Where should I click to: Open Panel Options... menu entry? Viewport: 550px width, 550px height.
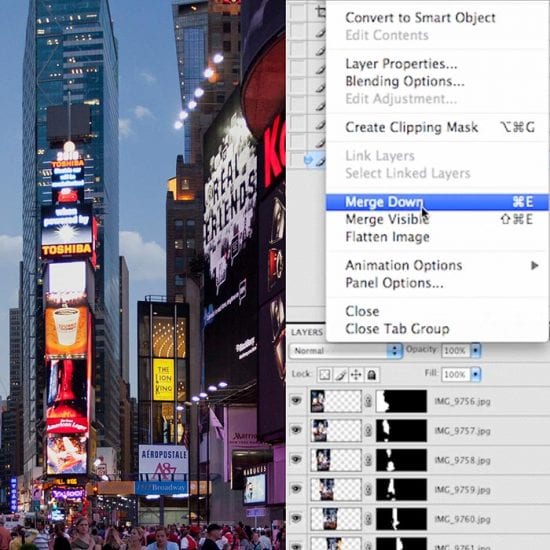click(x=394, y=283)
